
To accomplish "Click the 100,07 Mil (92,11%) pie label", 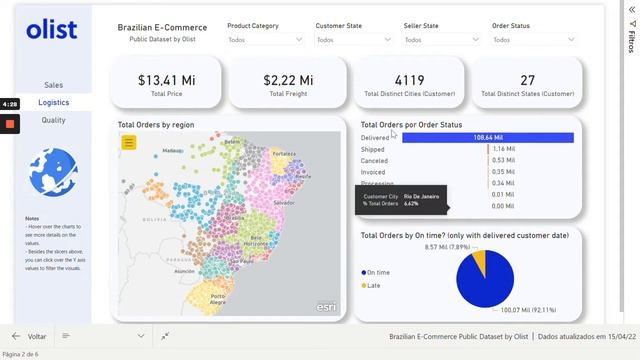I will coord(528,310).
